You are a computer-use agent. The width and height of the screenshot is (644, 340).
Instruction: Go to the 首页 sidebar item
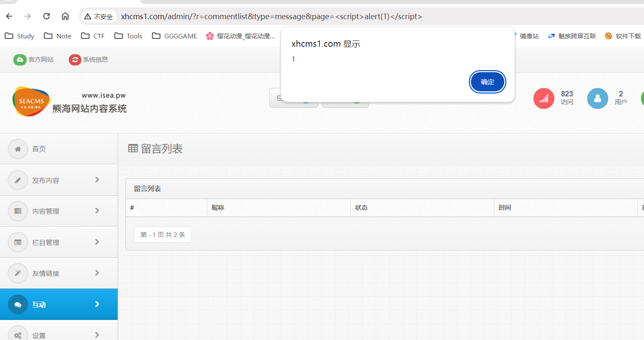point(59,149)
